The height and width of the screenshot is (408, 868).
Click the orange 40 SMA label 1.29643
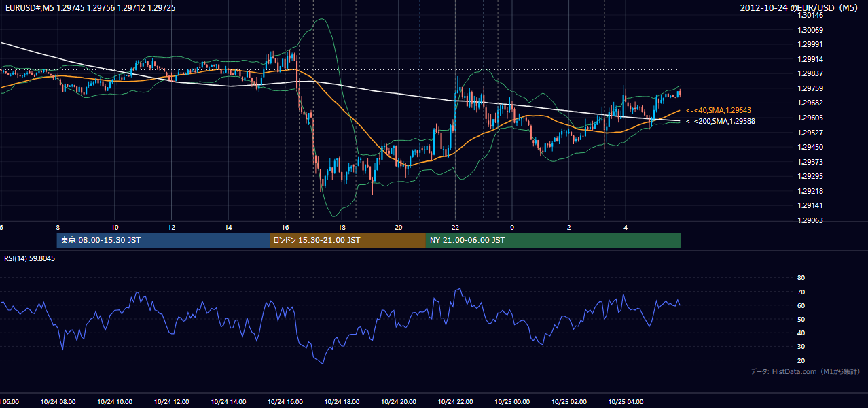point(719,110)
